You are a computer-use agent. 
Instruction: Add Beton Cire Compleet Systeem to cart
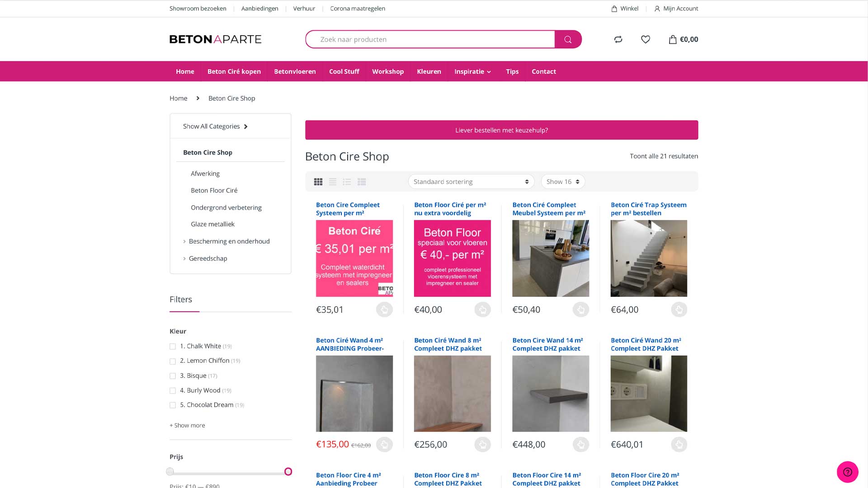click(x=384, y=310)
